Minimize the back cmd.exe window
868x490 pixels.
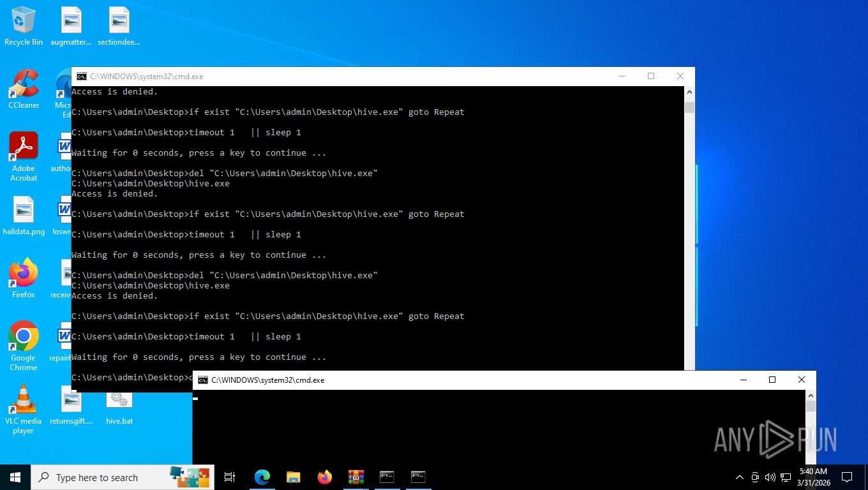622,77
